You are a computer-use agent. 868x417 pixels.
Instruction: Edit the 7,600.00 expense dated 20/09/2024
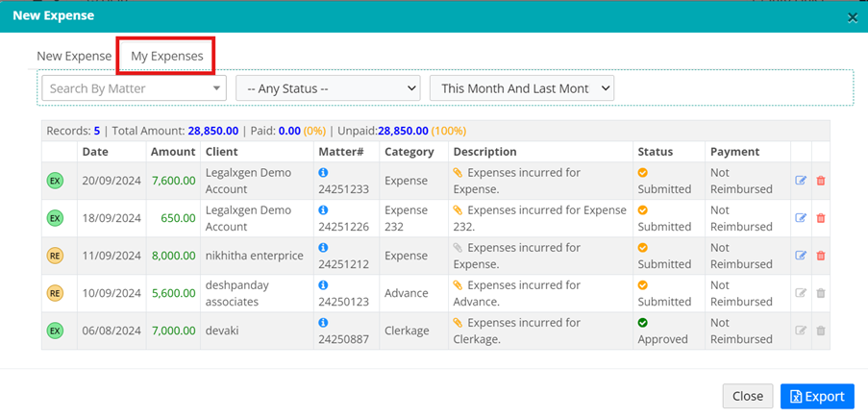point(801,181)
